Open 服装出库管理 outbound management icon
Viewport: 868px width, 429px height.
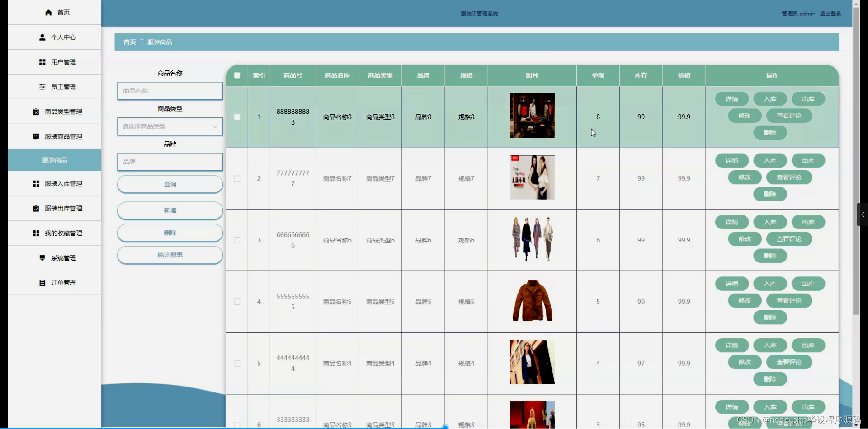pyautogui.click(x=36, y=208)
